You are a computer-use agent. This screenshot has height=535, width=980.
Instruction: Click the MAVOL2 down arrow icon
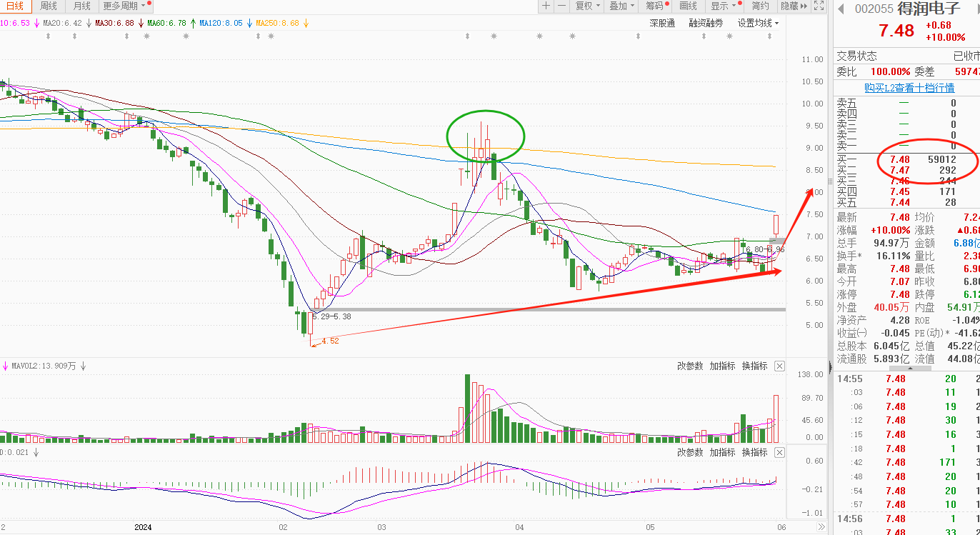tap(83, 366)
